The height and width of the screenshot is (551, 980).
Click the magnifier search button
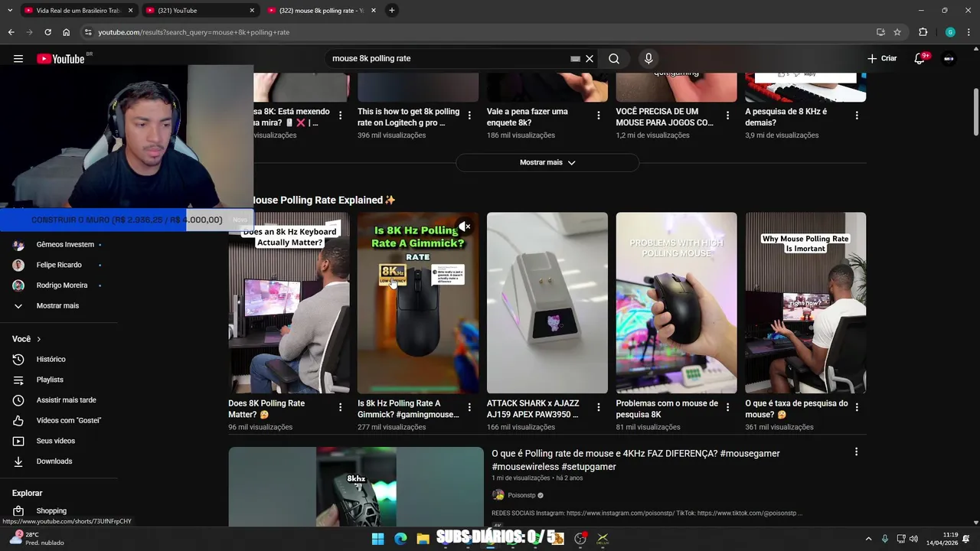click(614, 58)
